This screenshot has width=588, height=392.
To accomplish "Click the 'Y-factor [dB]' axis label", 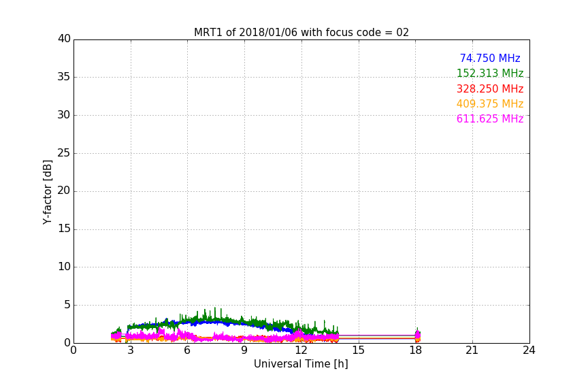I will tap(47, 192).
